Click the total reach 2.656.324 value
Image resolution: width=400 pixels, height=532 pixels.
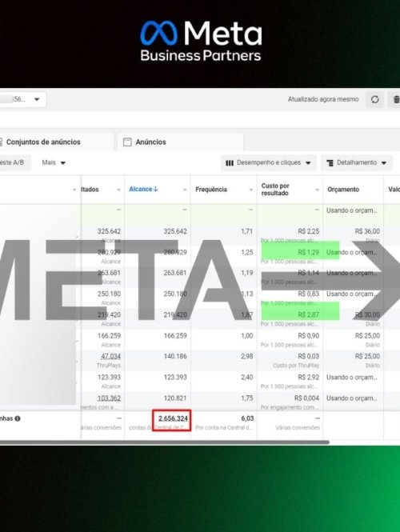pyautogui.click(x=173, y=418)
